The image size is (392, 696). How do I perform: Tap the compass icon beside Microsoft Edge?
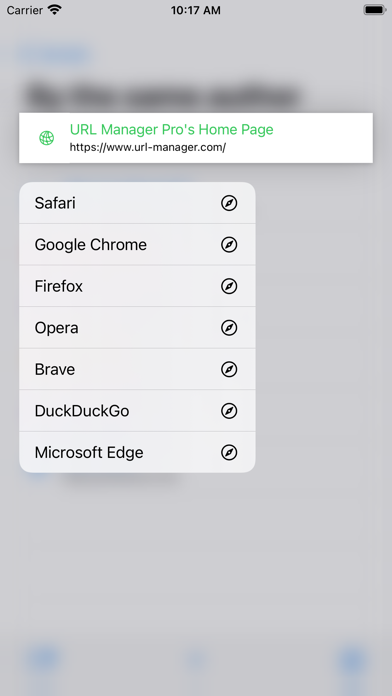tap(229, 453)
